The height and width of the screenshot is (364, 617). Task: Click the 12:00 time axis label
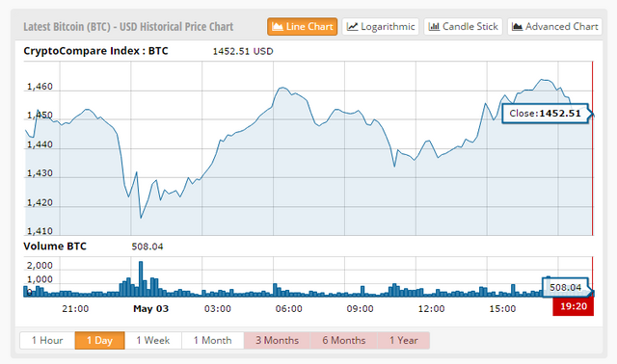[431, 309]
